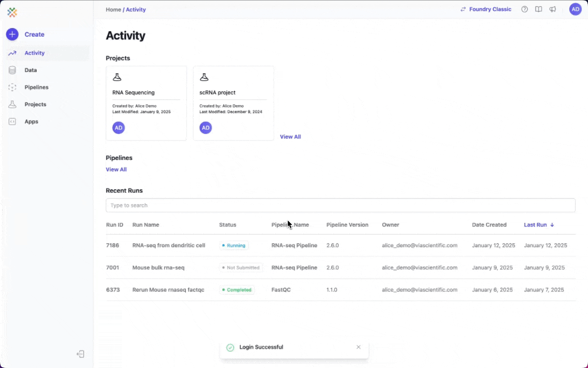Viewport: 588px width, 368px height.
Task: Dismiss the Login Successful notification
Action: [358, 347]
